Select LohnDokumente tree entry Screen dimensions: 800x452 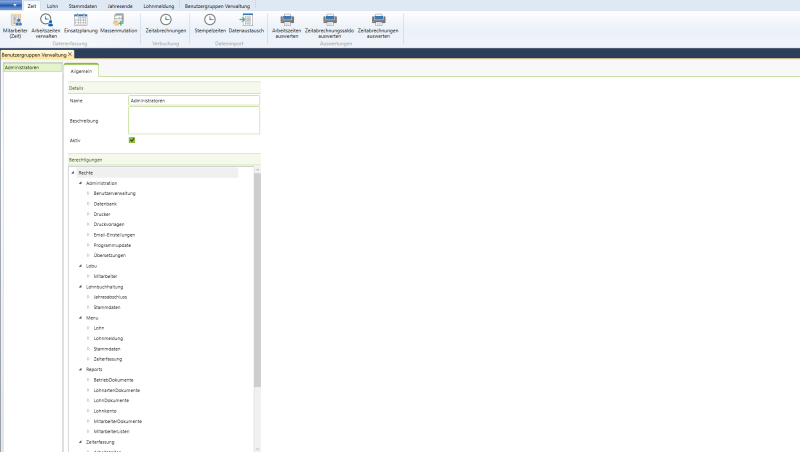111,400
